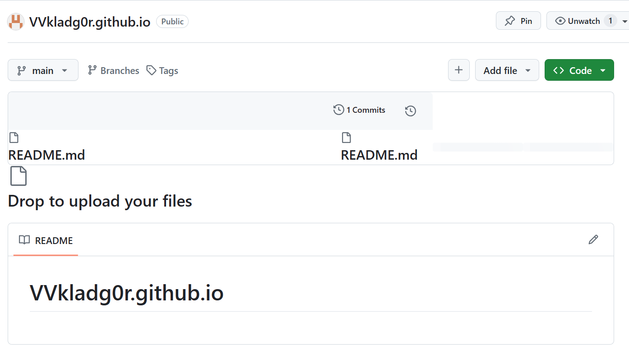Open the VVkladg0r.github.io repository title link
This screenshot has height=364, width=629.
pos(90,22)
